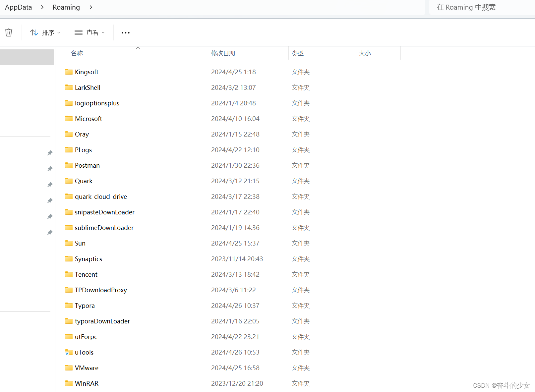Expand the chevron after Roaming

(91, 7)
